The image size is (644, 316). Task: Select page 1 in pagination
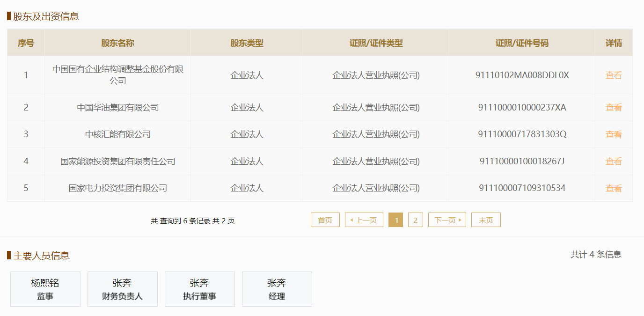click(396, 220)
